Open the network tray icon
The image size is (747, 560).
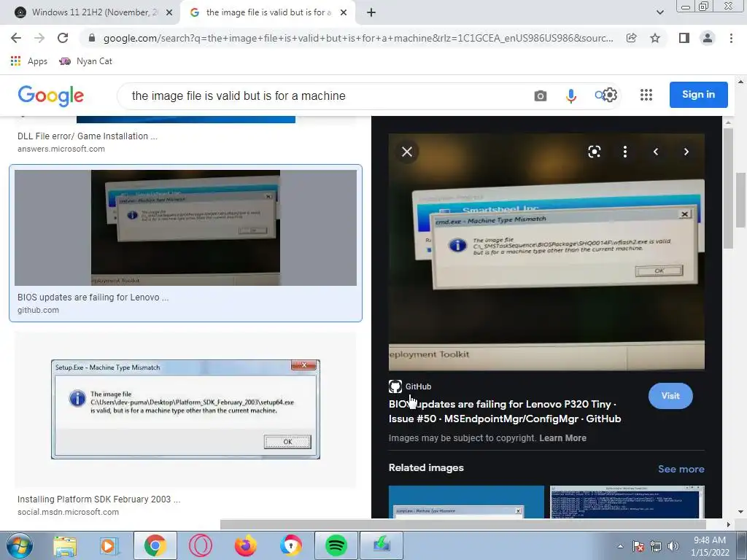coord(656,546)
